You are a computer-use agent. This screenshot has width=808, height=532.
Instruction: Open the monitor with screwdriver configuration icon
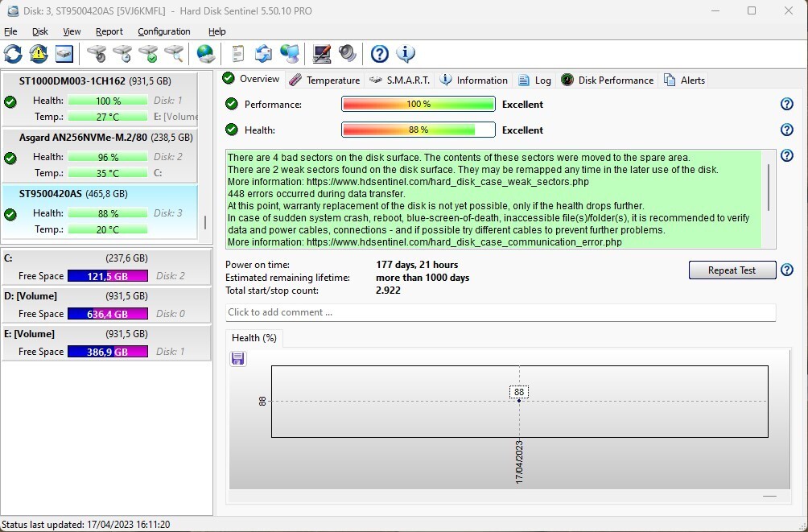(322, 54)
